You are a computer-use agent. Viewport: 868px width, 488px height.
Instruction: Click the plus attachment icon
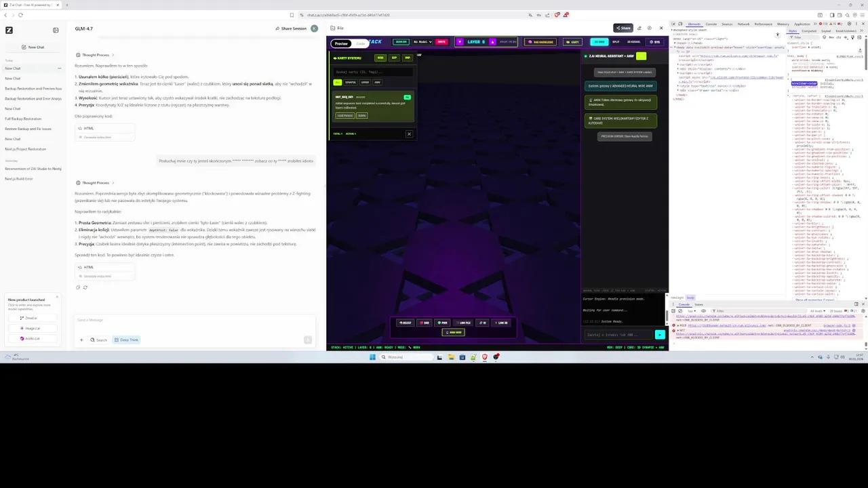(x=81, y=340)
